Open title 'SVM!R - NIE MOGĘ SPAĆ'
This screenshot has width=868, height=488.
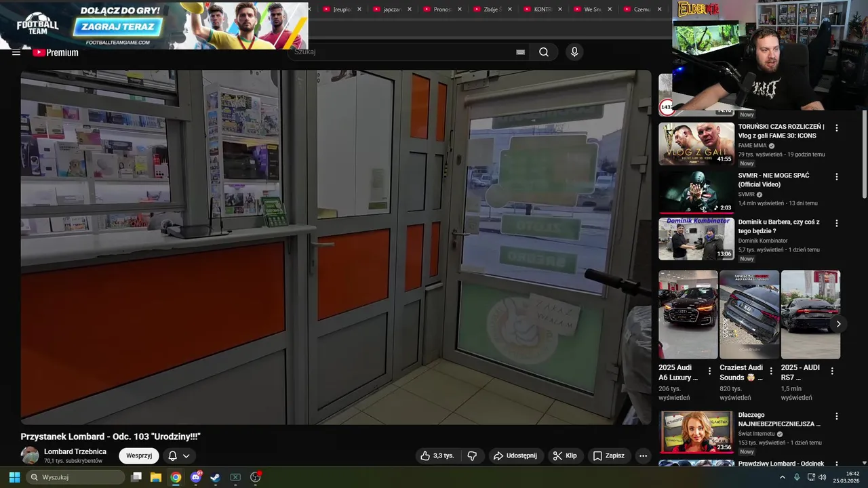point(774,180)
